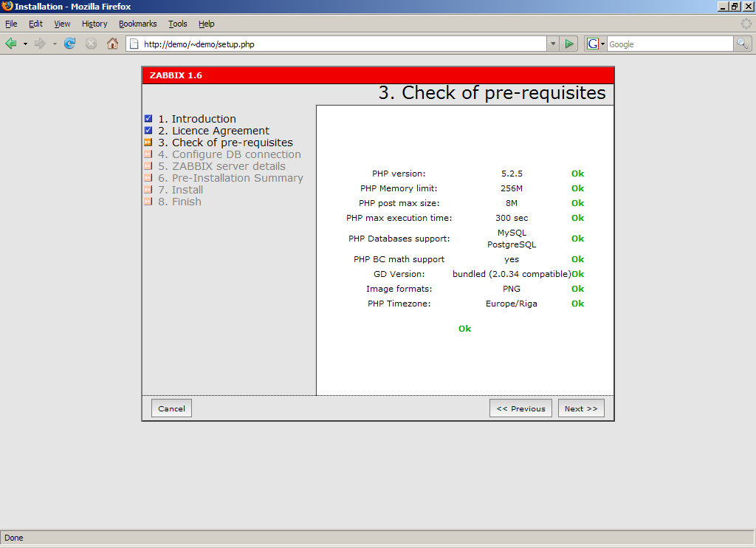Restore down the Firefox window
756x548 pixels.
click(x=735, y=6)
